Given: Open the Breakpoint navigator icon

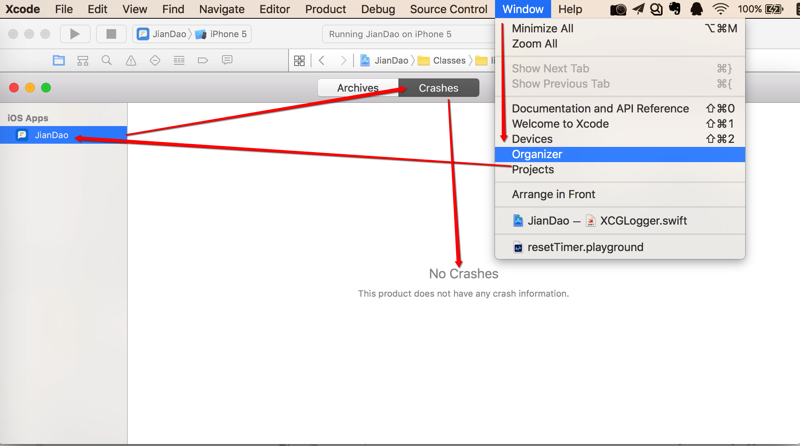Looking at the screenshot, I should [203, 61].
